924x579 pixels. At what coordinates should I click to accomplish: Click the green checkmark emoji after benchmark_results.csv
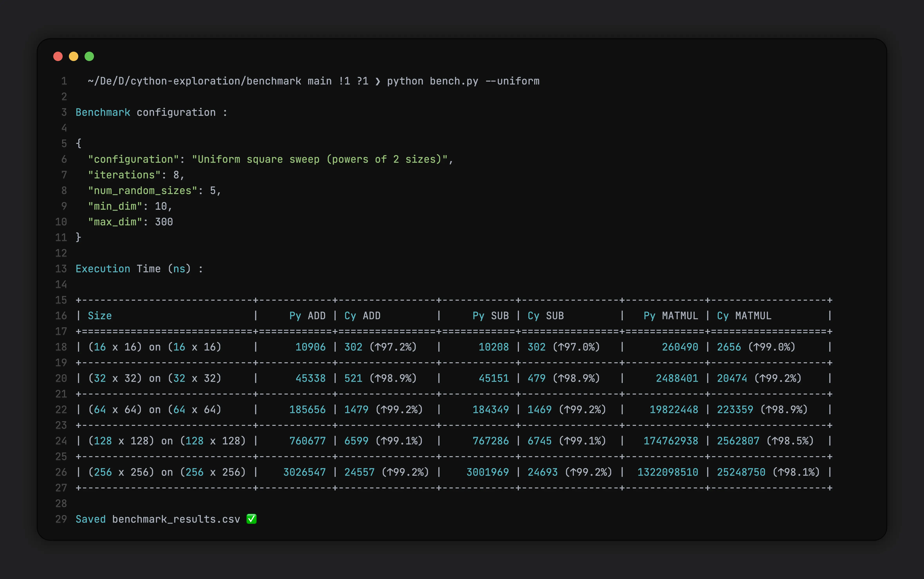pyautogui.click(x=251, y=519)
